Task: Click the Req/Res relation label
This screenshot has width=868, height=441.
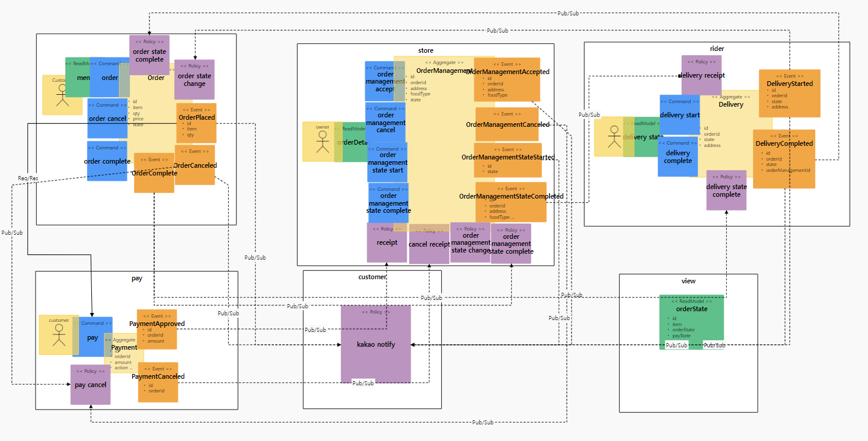Action: click(x=28, y=178)
